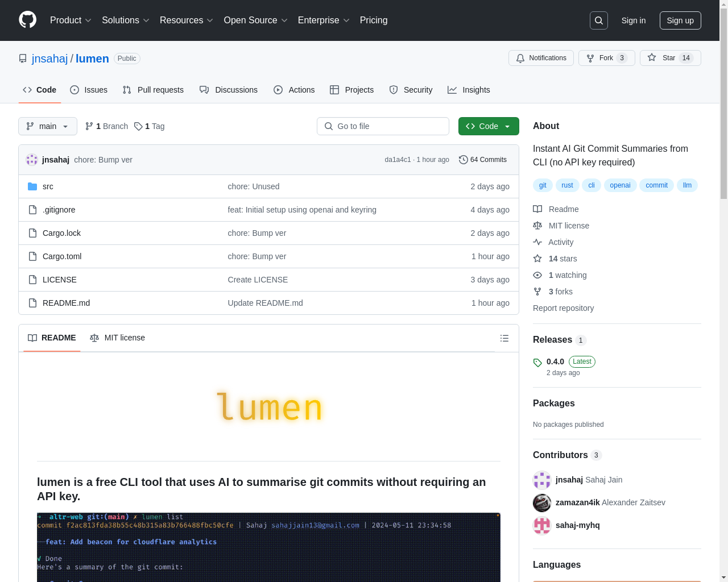
Task: Fork the lumen repository
Action: 607,58
